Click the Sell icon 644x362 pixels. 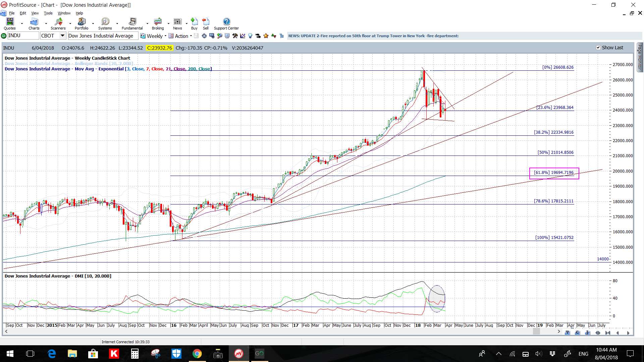(206, 23)
